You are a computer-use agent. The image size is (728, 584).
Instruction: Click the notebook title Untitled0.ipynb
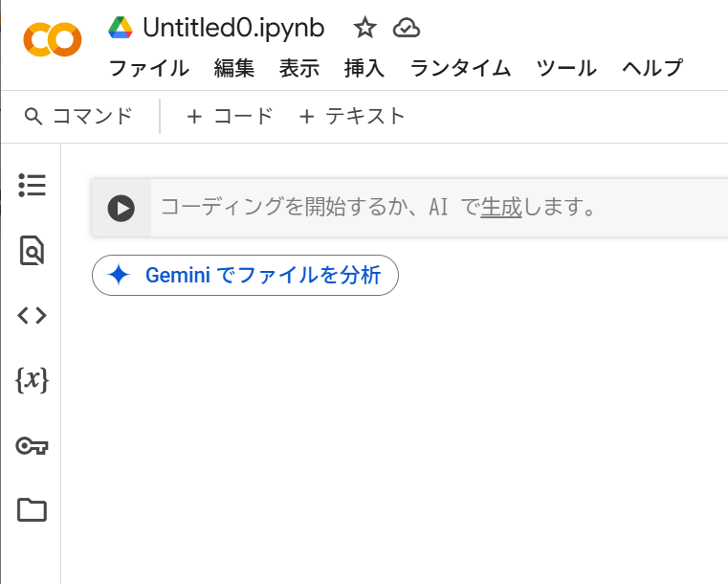tap(233, 28)
